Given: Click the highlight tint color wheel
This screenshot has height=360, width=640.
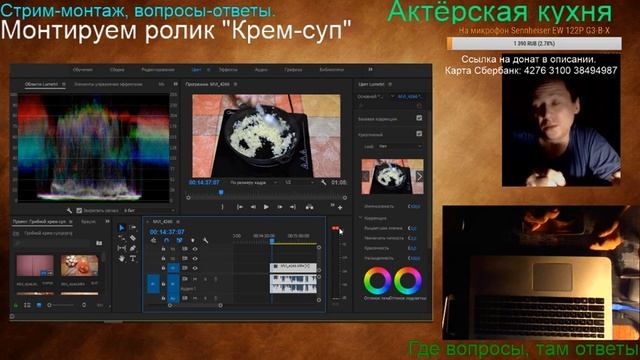Looking at the screenshot, I should point(408,280).
